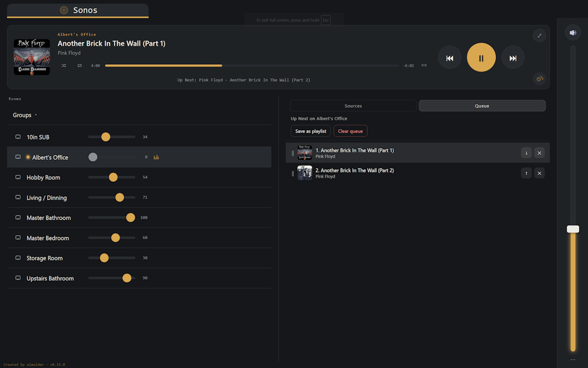Viewport: 588px width, 368px height.
Task: Set the Master Bathroom volume slider
Action: pos(112,218)
